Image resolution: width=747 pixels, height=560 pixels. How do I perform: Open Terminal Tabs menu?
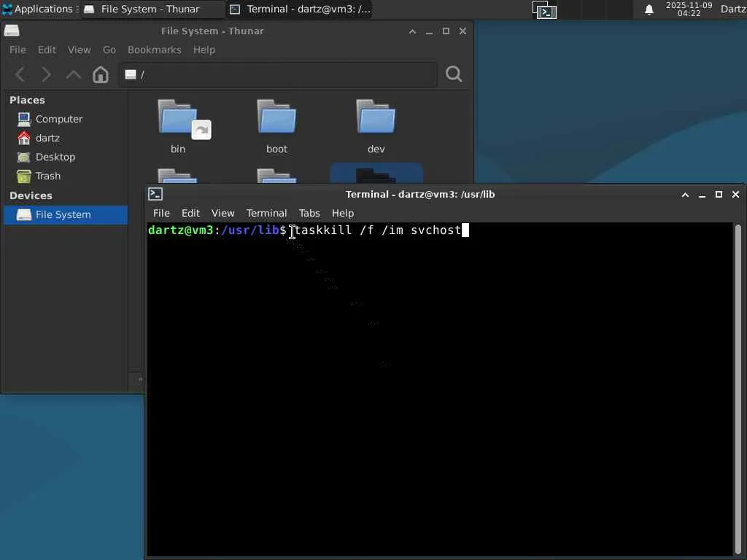click(309, 214)
